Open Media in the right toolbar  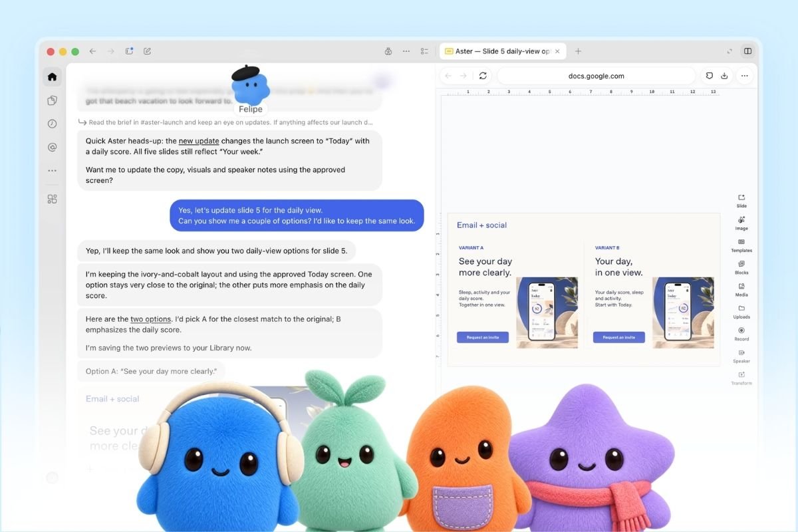pos(741,289)
